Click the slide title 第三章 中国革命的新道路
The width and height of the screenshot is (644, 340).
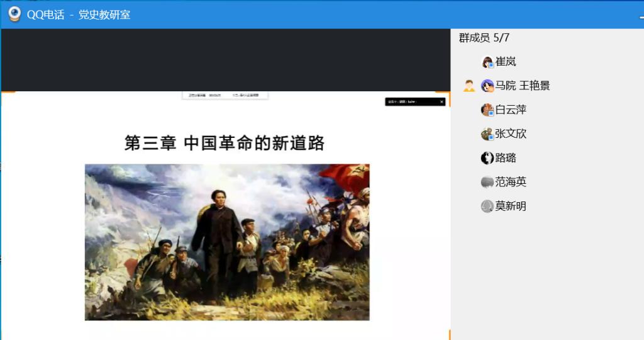tap(225, 143)
